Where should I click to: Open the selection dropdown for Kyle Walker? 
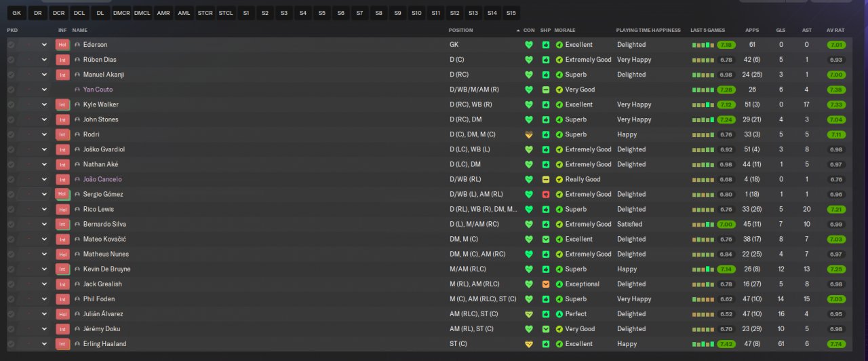(44, 104)
